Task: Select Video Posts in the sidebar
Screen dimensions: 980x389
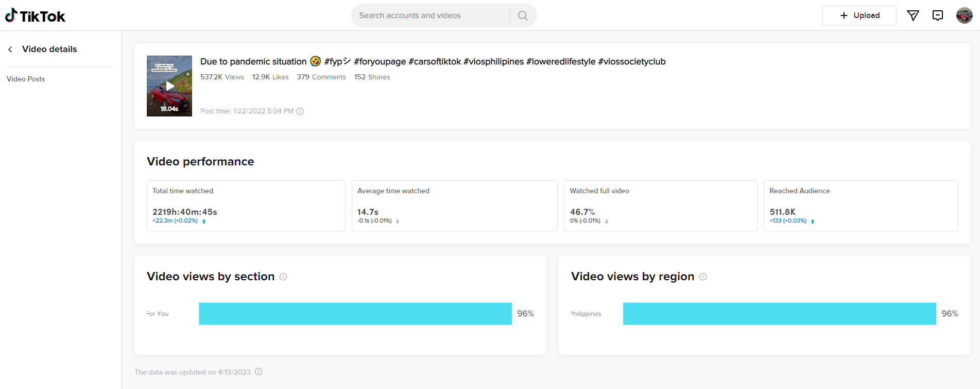Action: [26, 79]
